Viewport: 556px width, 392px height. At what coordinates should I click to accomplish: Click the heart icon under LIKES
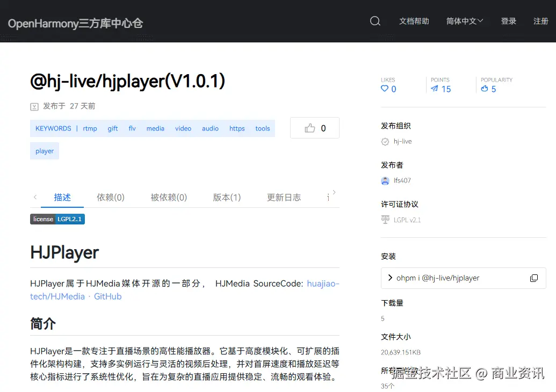385,89
